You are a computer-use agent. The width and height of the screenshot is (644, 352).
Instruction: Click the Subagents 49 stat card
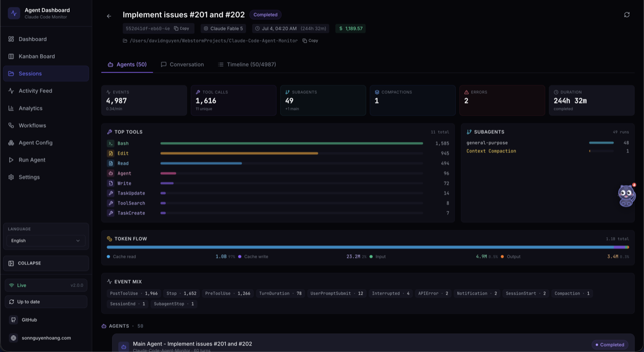tap(323, 100)
